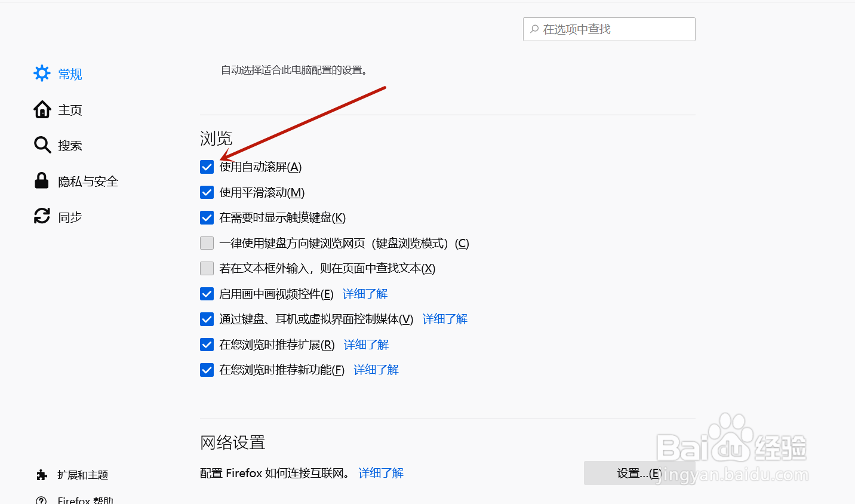This screenshot has height=504, width=855.
Task: Open 详细了解 link for picture-in-picture
Action: [365, 294]
